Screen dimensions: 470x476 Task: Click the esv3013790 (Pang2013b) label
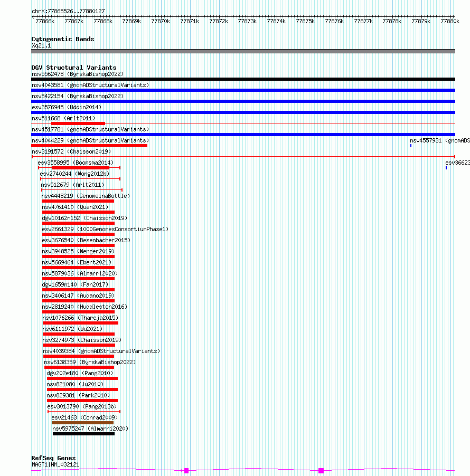coord(82,406)
